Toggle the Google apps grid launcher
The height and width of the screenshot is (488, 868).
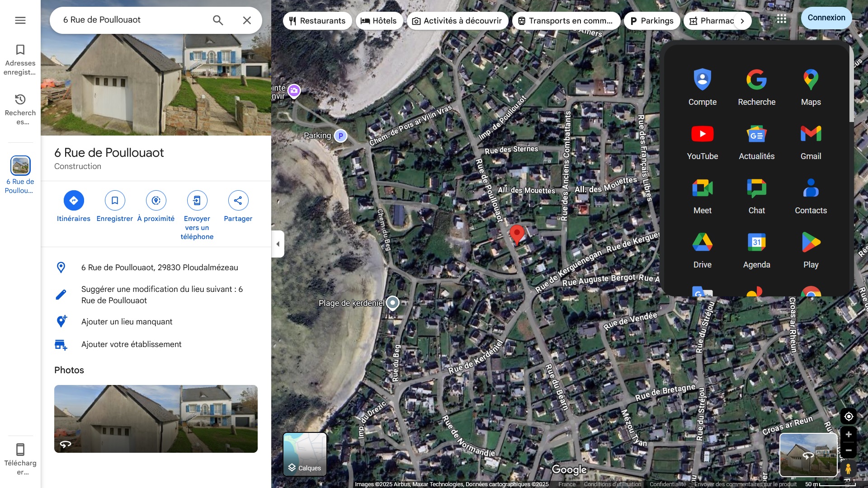pos(782,19)
